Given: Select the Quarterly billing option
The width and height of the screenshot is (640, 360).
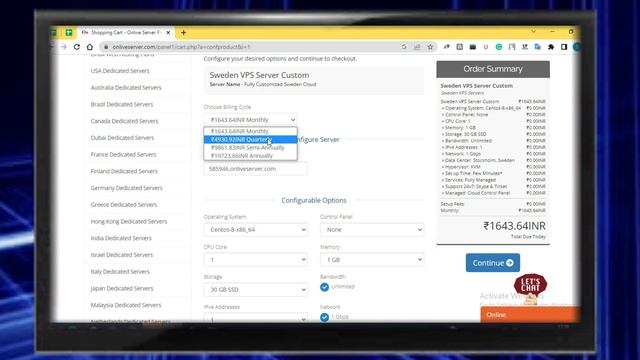Looking at the screenshot, I should point(250,139).
